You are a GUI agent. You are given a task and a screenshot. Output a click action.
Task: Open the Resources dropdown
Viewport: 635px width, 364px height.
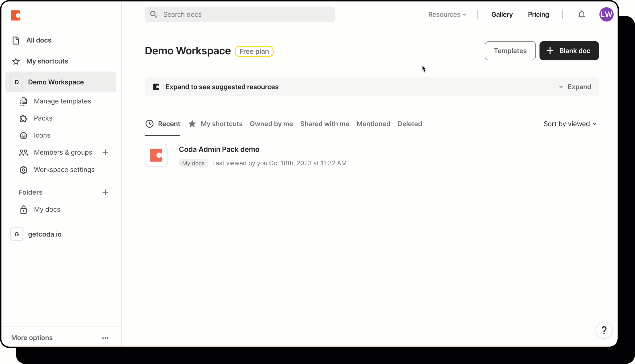tap(447, 14)
